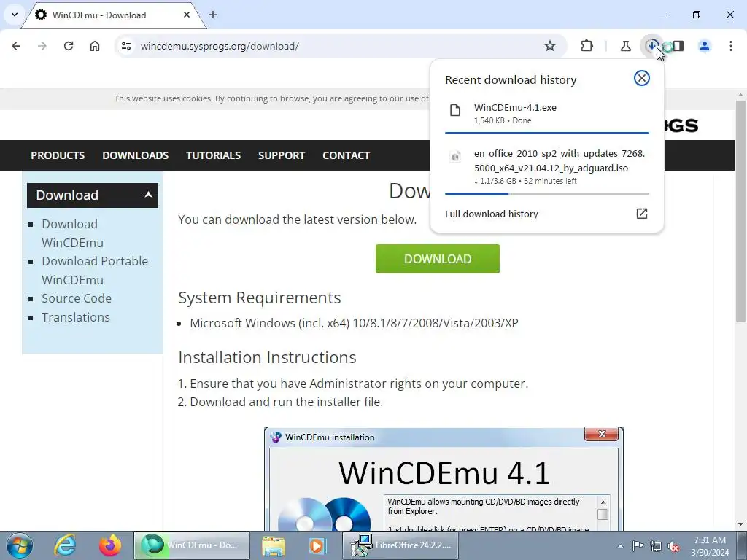
Task: Open the network tray icon
Action: point(656,546)
